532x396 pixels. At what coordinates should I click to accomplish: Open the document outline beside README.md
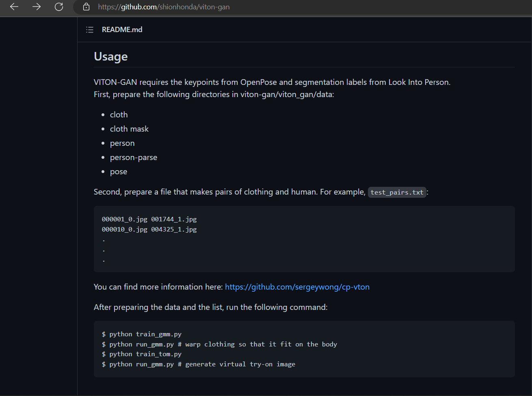(89, 29)
